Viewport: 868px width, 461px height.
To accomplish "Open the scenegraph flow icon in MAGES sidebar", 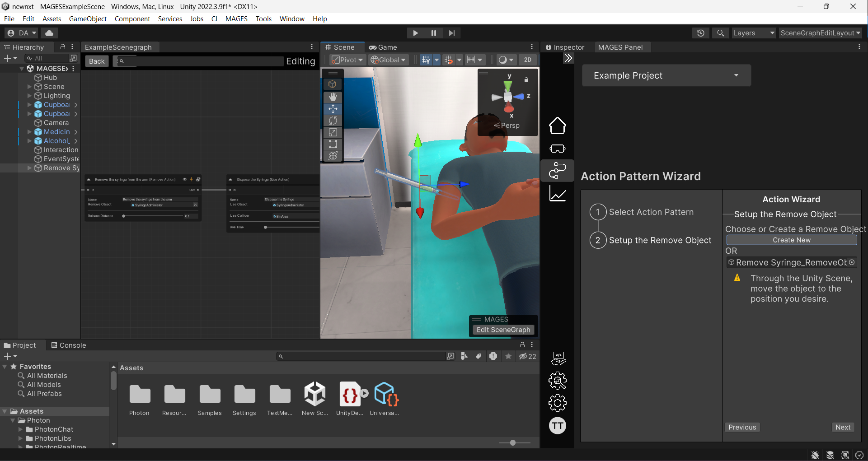I will (557, 171).
